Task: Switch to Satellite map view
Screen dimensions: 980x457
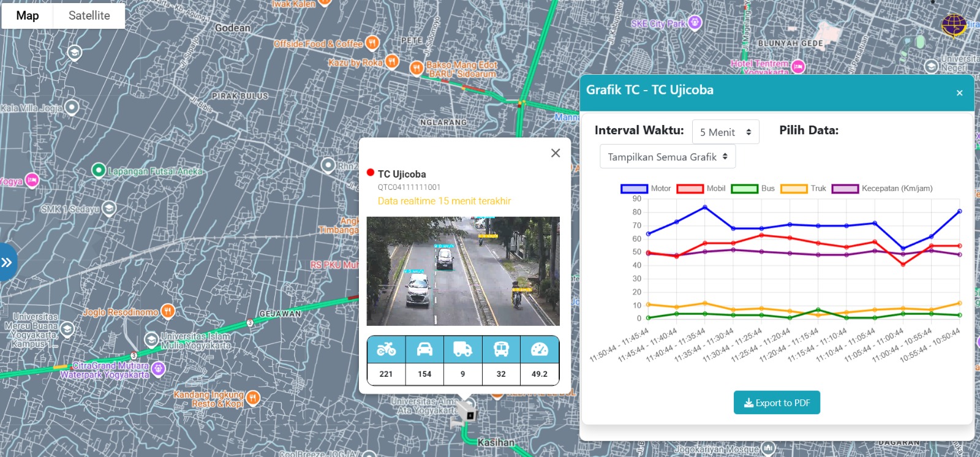Action: click(x=89, y=16)
